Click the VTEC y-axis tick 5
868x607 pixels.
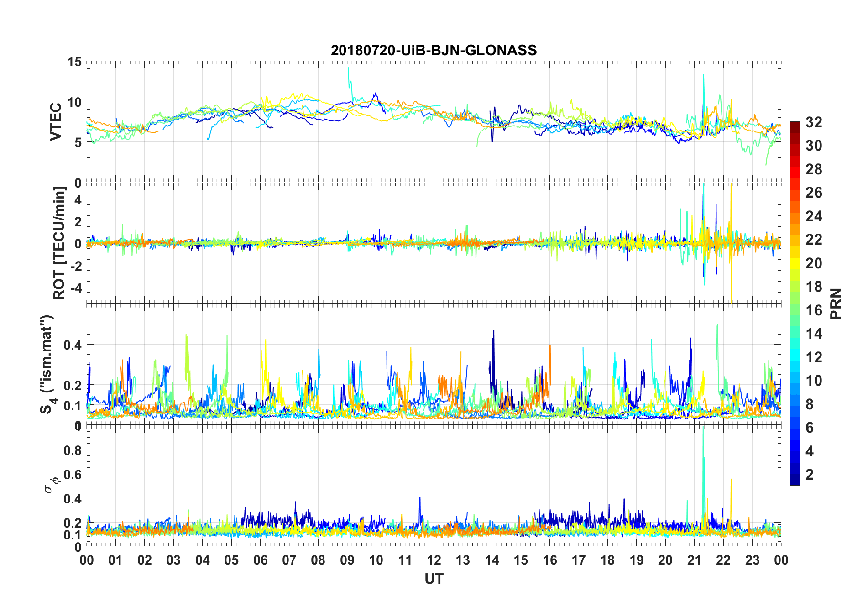coord(78,142)
